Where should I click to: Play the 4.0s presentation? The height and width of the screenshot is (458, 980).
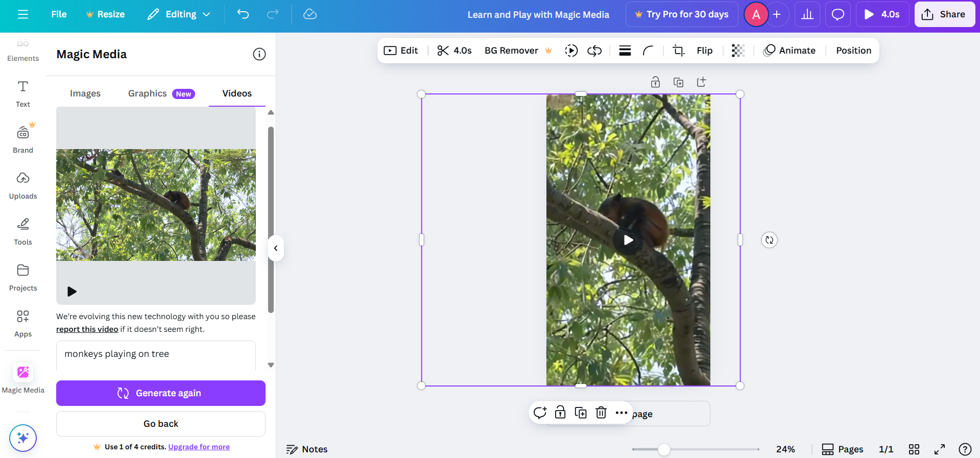click(x=882, y=14)
